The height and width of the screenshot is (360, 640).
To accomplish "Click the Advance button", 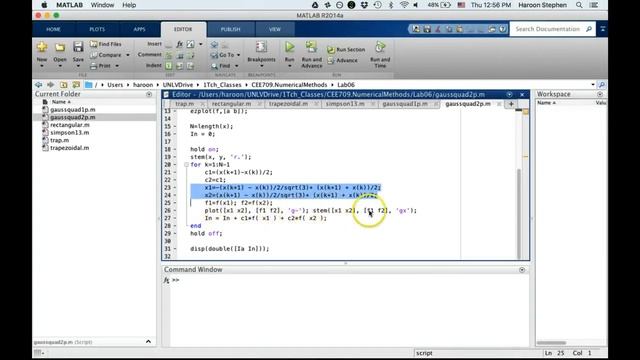I will coord(342,60).
